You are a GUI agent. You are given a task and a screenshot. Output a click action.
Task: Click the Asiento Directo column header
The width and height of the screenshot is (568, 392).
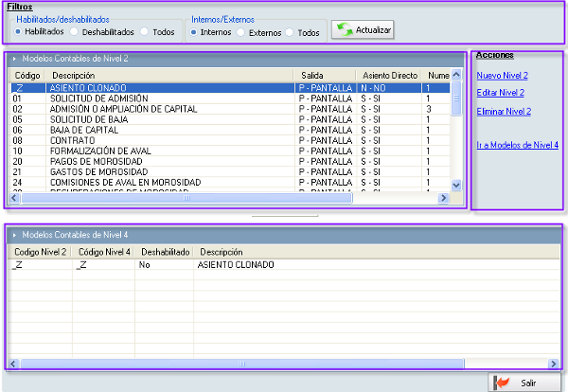(x=388, y=74)
